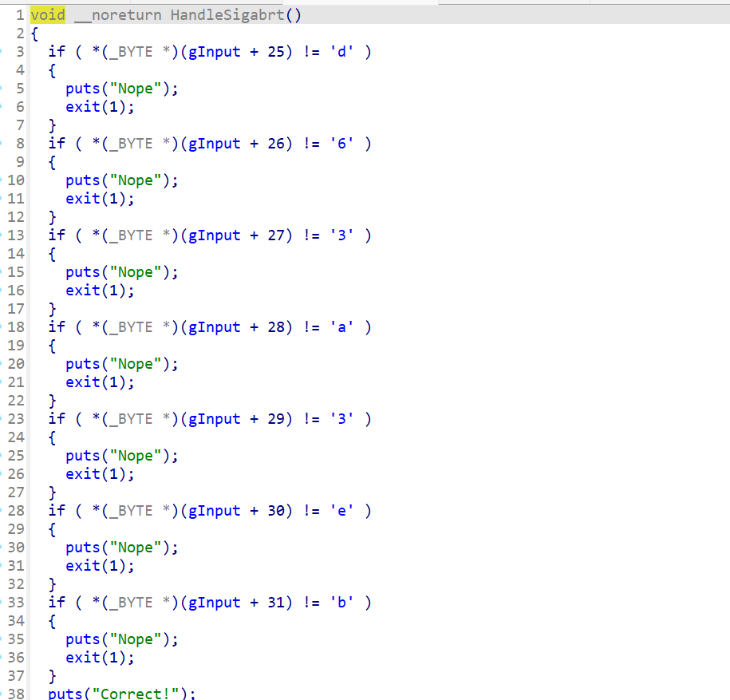This screenshot has width=730, height=700.
Task: Click the HandleSigabrt function name
Action: coord(227,15)
